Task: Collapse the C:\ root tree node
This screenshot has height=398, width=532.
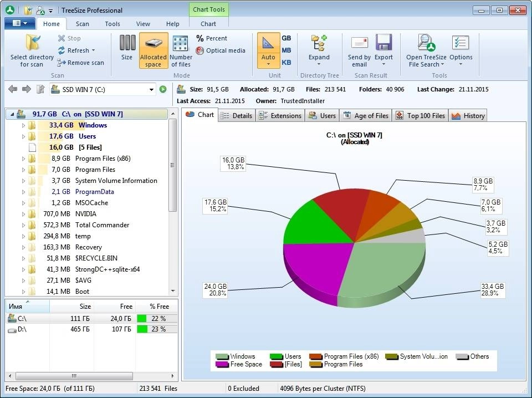Action: tap(12, 114)
